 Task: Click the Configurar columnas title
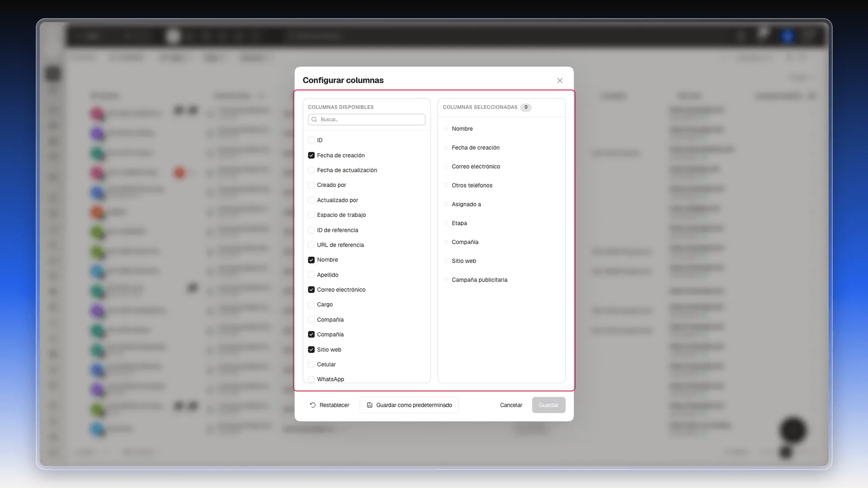tap(343, 80)
